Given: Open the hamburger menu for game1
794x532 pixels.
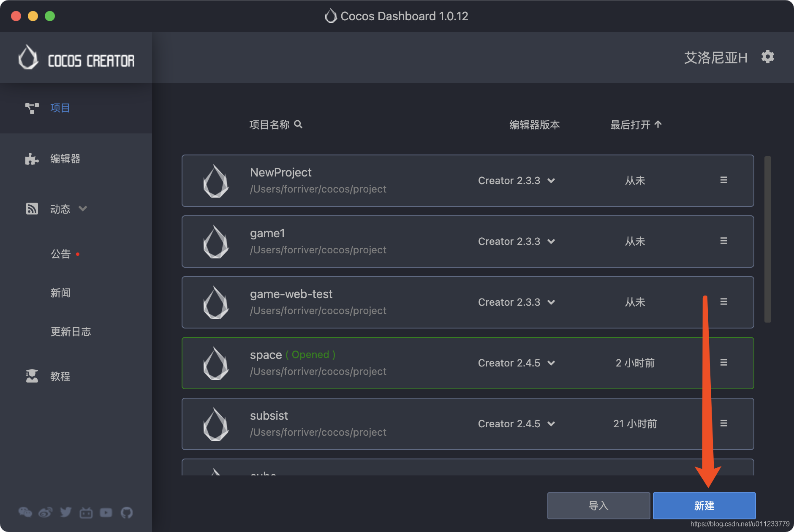Looking at the screenshot, I should click(723, 241).
